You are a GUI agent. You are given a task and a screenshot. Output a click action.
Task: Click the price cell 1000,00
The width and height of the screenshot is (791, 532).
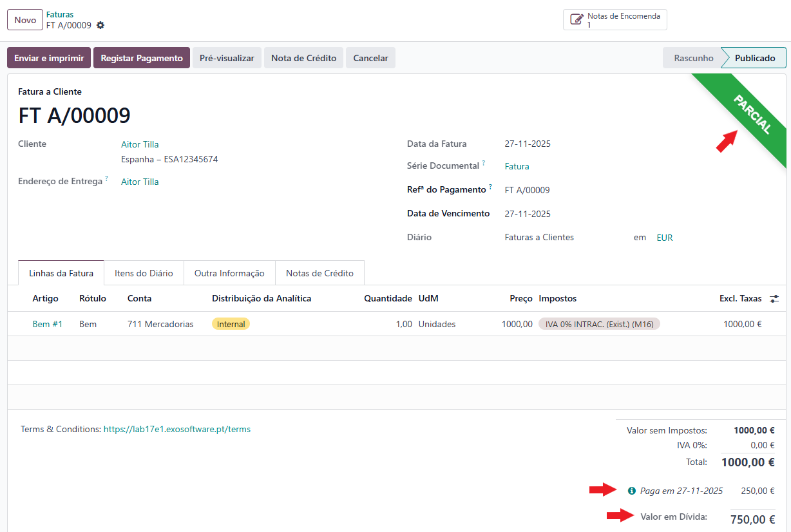coord(517,324)
